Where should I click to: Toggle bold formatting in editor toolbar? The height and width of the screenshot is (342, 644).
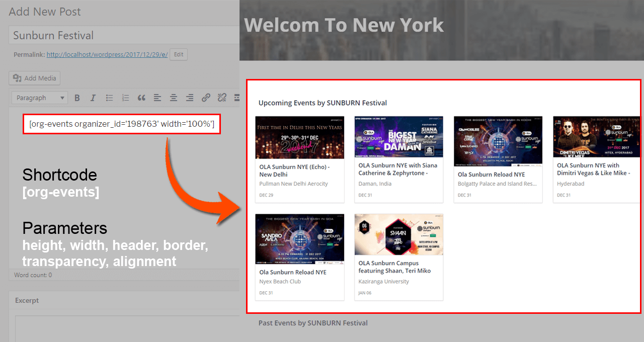coord(77,98)
